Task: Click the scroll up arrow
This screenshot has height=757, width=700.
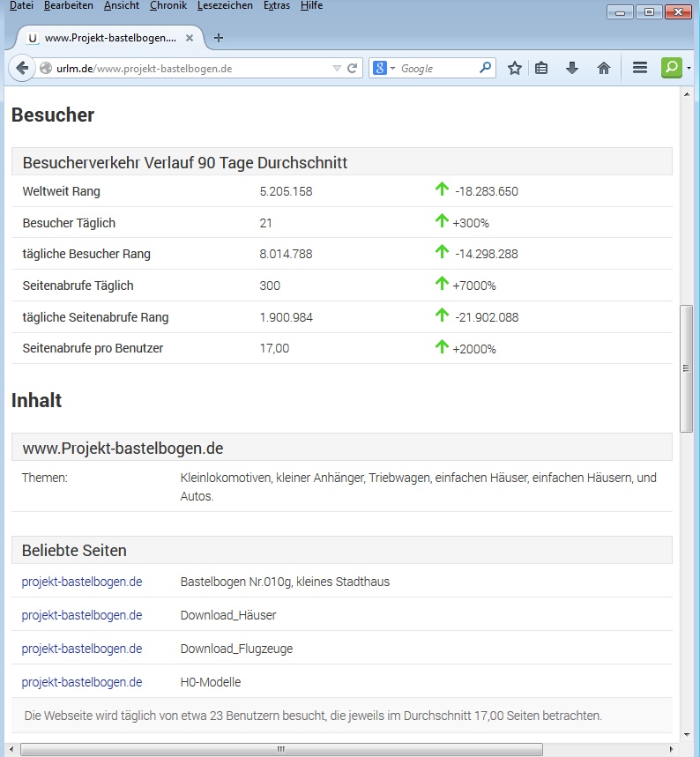Action: (687, 94)
